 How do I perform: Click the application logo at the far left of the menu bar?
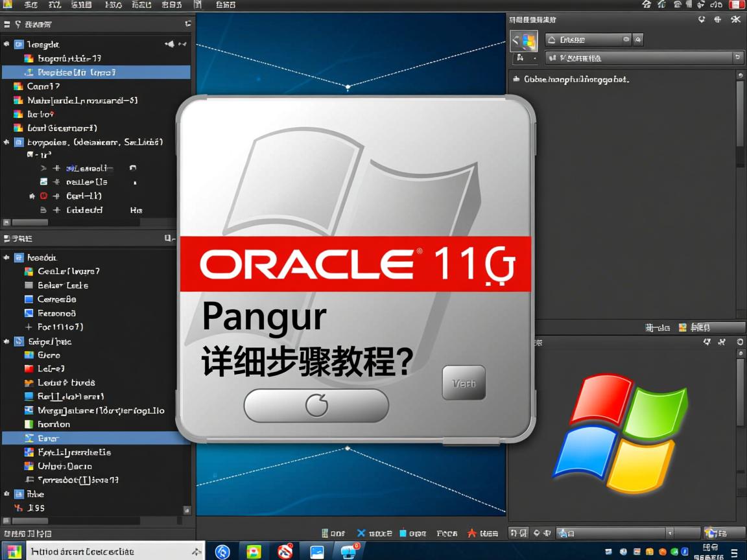pyautogui.click(x=7, y=5)
